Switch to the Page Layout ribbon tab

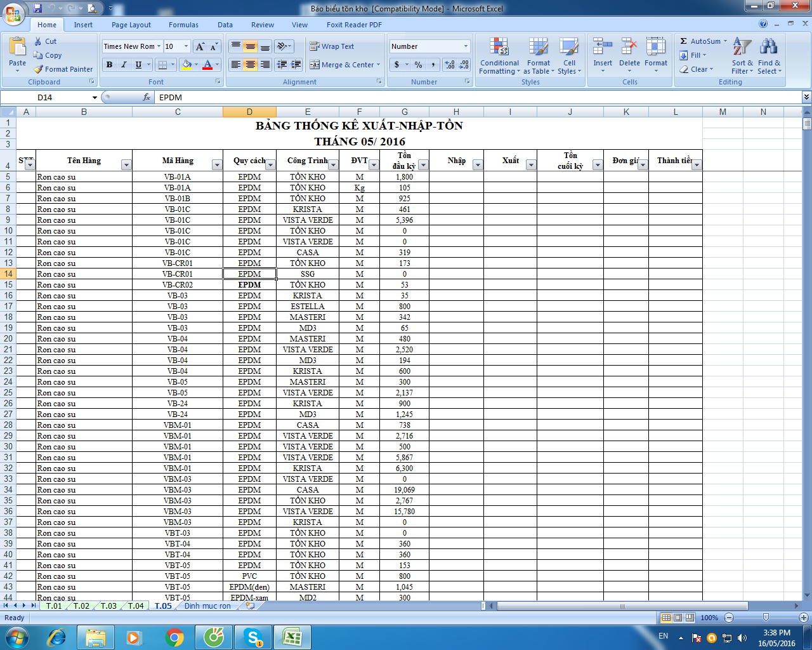[x=131, y=25]
